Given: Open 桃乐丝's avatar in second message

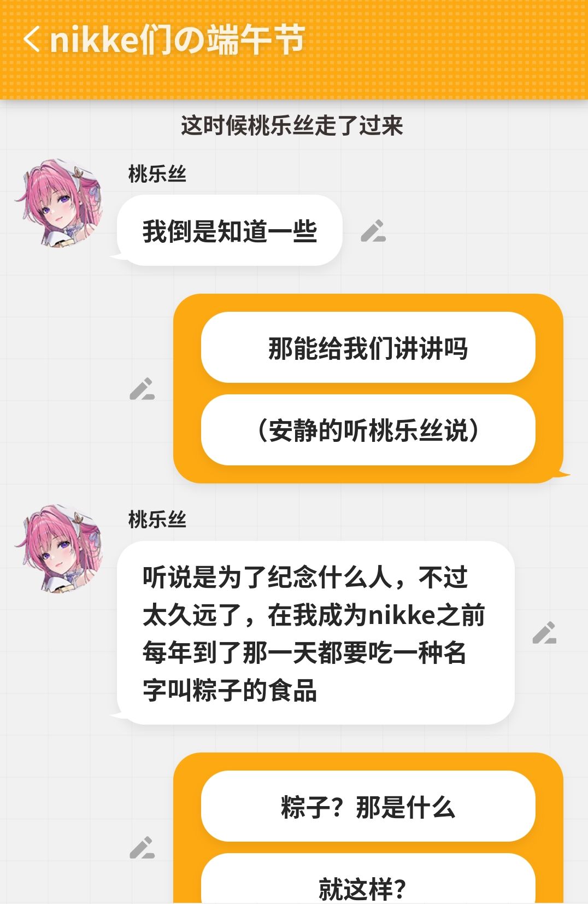Looking at the screenshot, I should [x=59, y=549].
